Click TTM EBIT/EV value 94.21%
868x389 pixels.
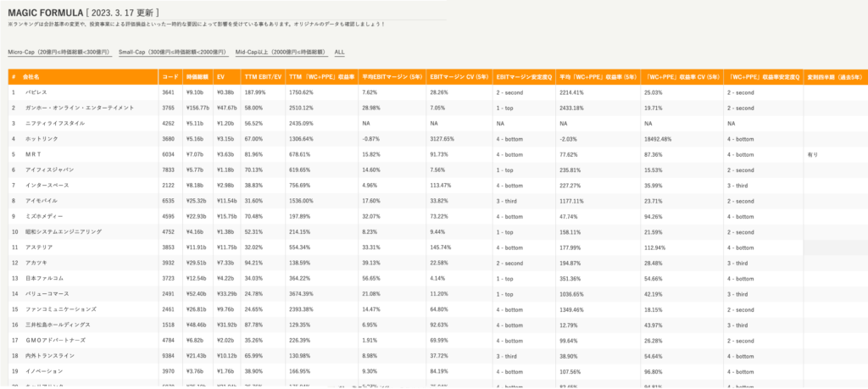point(253,263)
